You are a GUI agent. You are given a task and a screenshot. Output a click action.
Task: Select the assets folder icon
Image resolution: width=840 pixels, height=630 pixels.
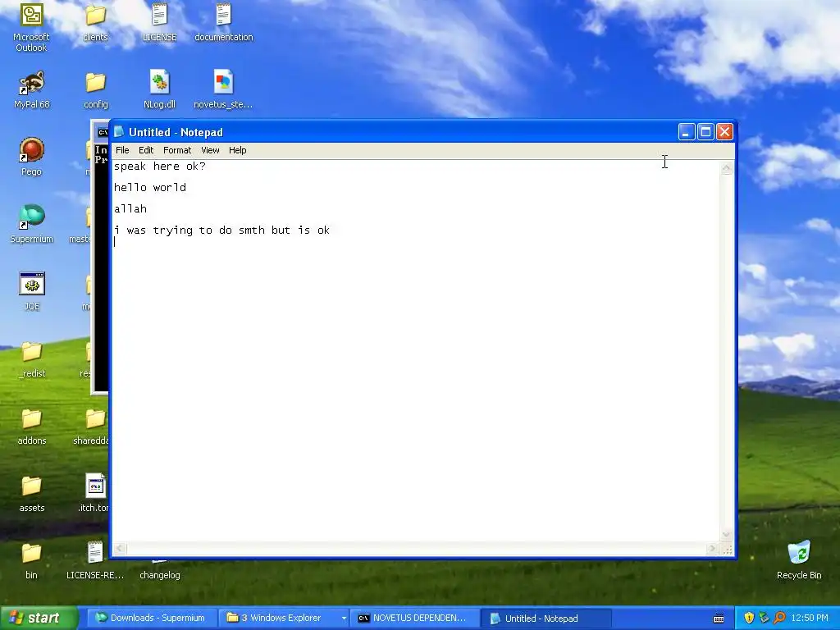(x=32, y=493)
